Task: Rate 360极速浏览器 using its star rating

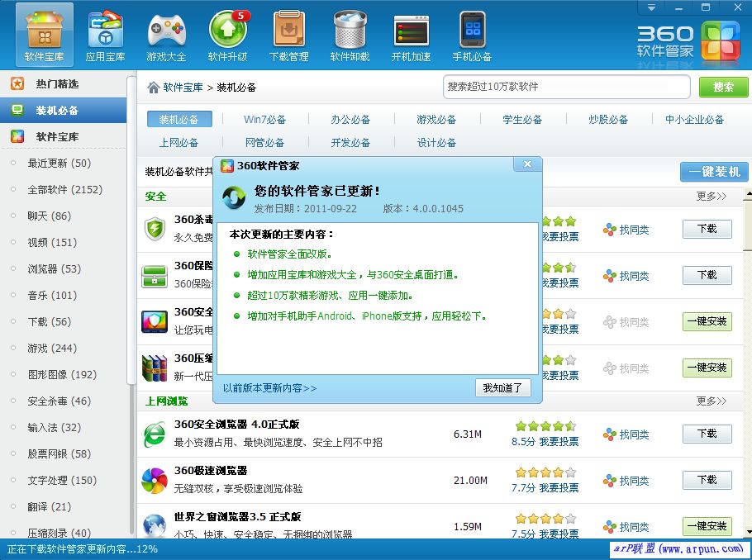Action: pos(545,473)
